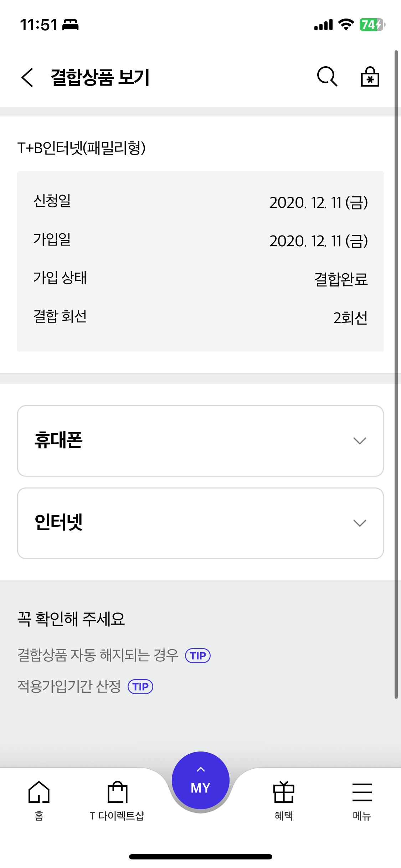Tap the Home house icon

(x=39, y=793)
